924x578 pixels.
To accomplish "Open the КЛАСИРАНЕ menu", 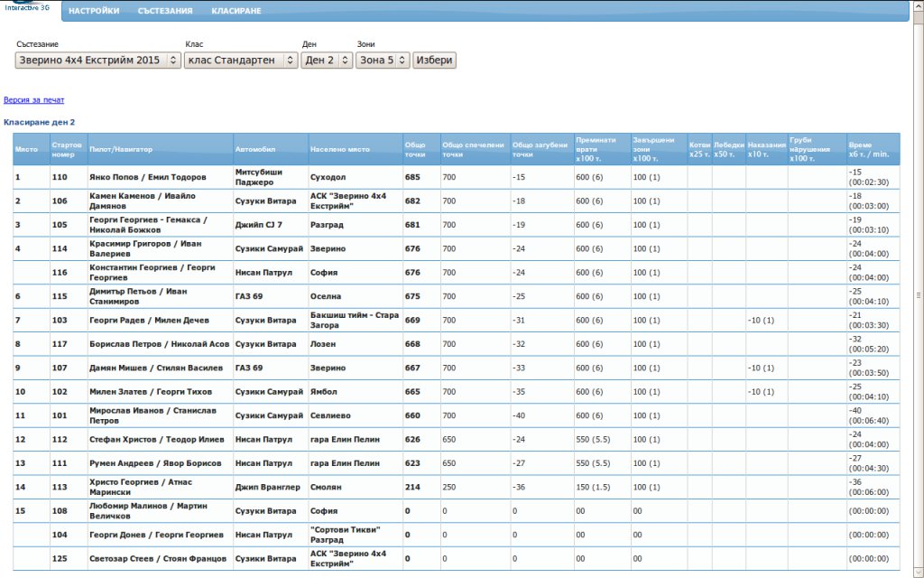I will click(236, 11).
